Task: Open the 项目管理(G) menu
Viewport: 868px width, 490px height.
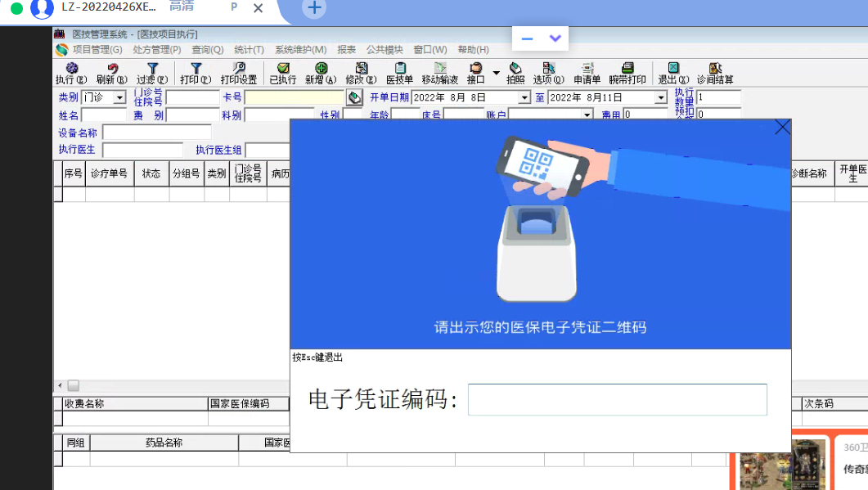Action: 97,50
